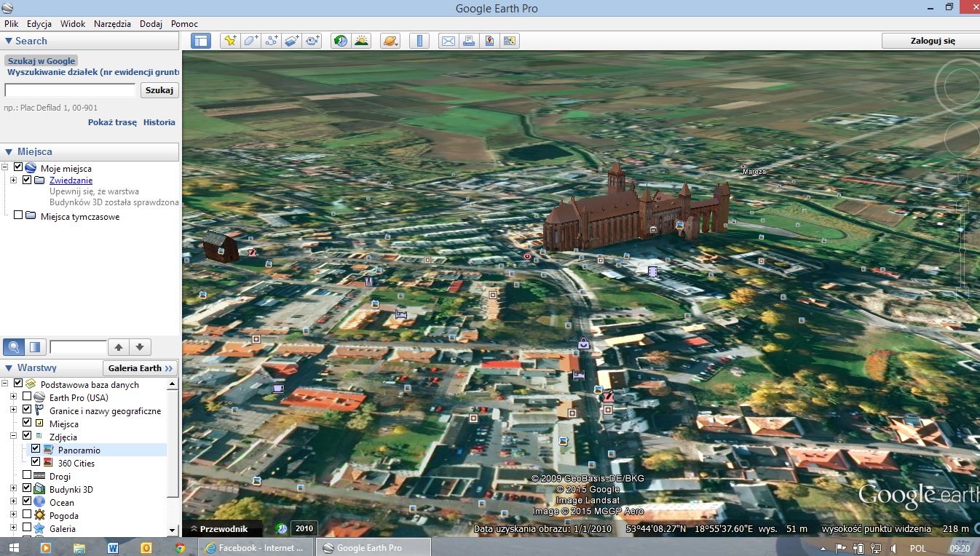
Task: Open planet switcher dropdown in toolbar
Action: pos(390,41)
